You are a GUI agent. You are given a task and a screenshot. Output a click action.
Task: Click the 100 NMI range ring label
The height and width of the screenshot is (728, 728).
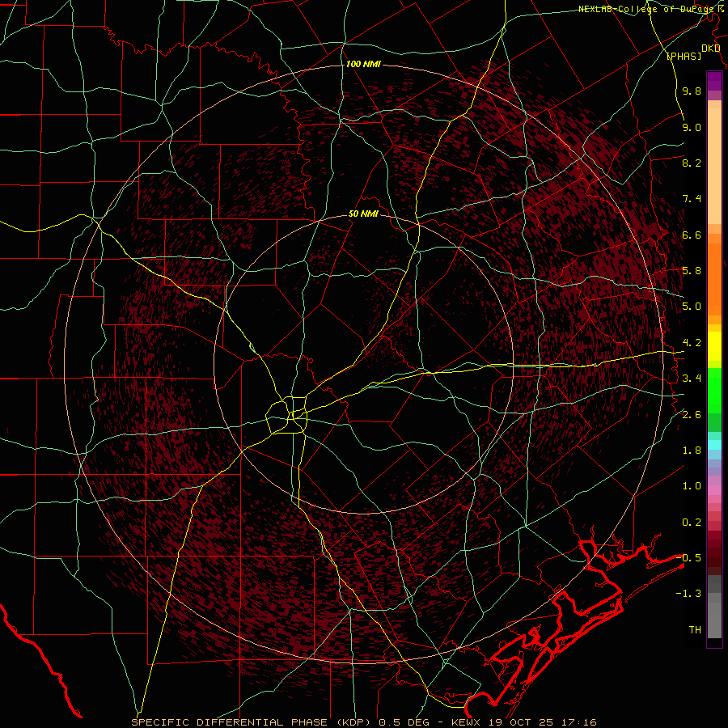[362, 64]
